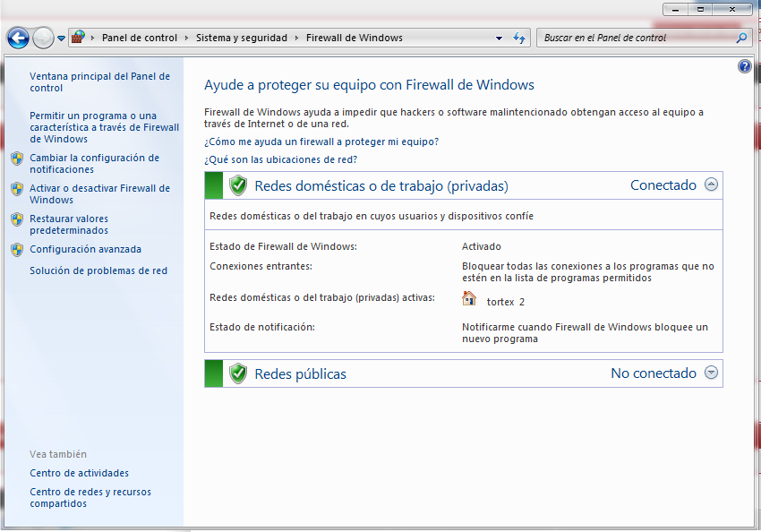Click the greyed Forward arrow button
This screenshot has width=761, height=532.
(x=43, y=38)
